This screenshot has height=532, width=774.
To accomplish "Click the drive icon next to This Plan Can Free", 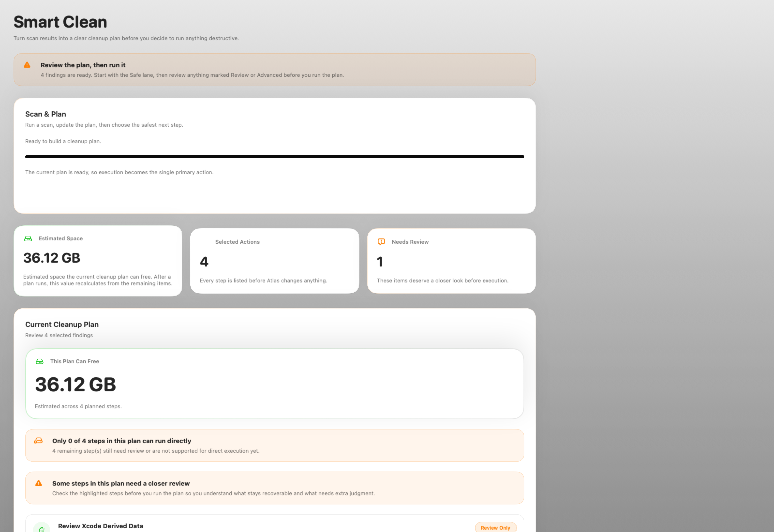I will (x=40, y=361).
